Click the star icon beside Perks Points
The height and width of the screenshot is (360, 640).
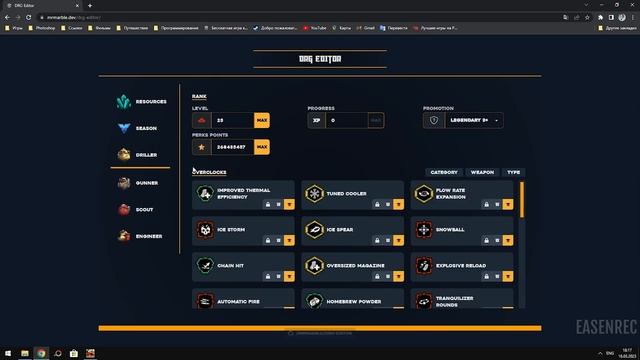pyautogui.click(x=202, y=147)
